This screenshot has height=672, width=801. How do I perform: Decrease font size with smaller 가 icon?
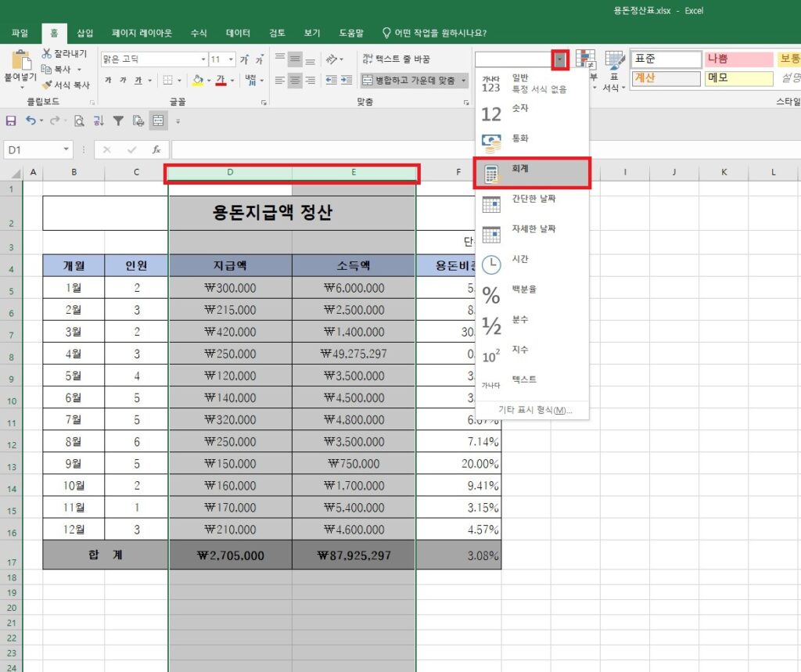coord(260,59)
